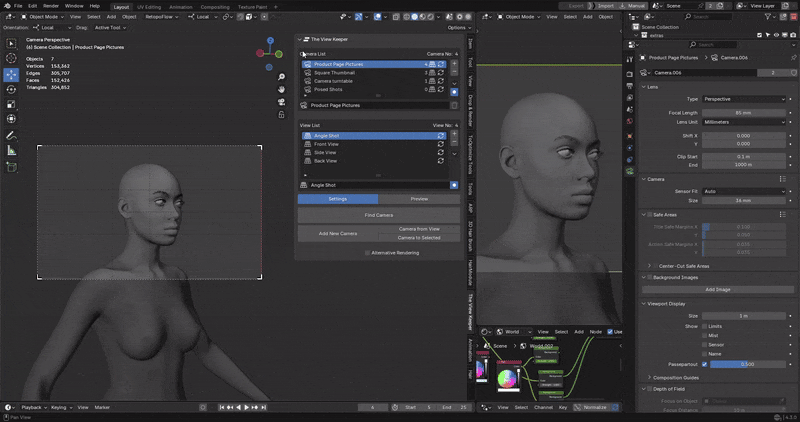Jump to the last frame in timeline
Image resolution: width=800 pixels, height=422 pixels.
click(263, 407)
